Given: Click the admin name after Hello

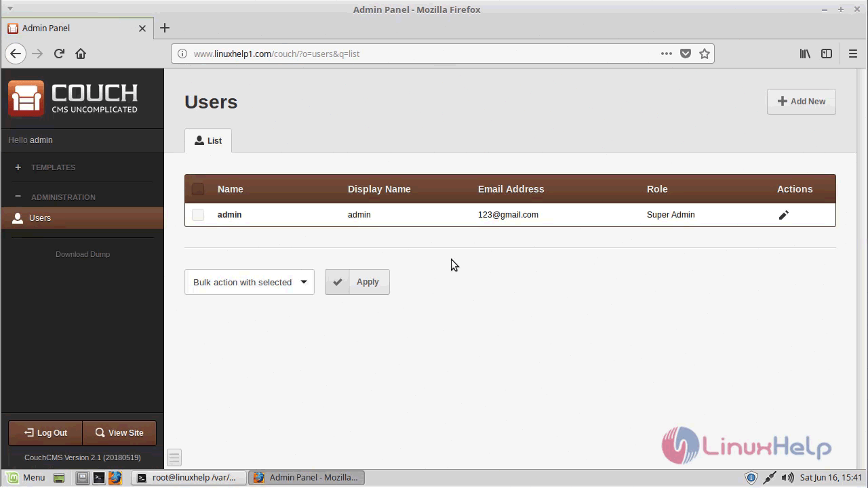Looking at the screenshot, I should coord(41,140).
